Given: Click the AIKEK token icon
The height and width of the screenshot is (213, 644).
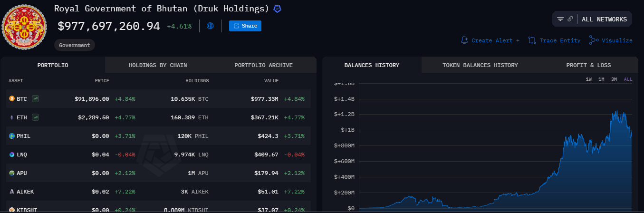Looking at the screenshot, I should 12,192.
